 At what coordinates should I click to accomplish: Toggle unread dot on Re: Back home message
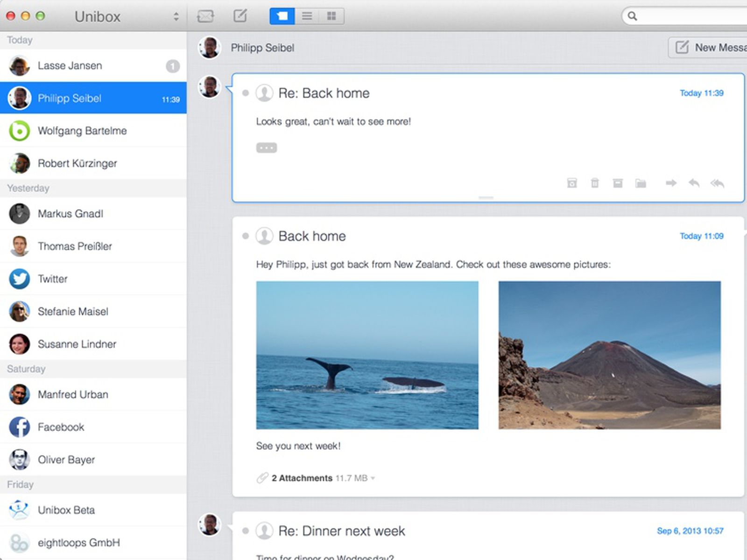246,93
